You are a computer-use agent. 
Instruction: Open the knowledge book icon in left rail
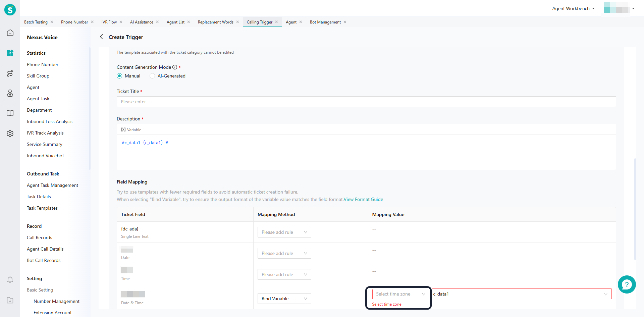pyautogui.click(x=10, y=113)
